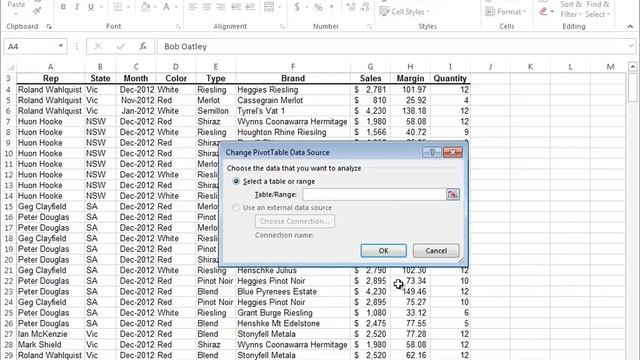Click the Format Painter brush icon
This screenshot has height=360, width=640.
(37, 11)
